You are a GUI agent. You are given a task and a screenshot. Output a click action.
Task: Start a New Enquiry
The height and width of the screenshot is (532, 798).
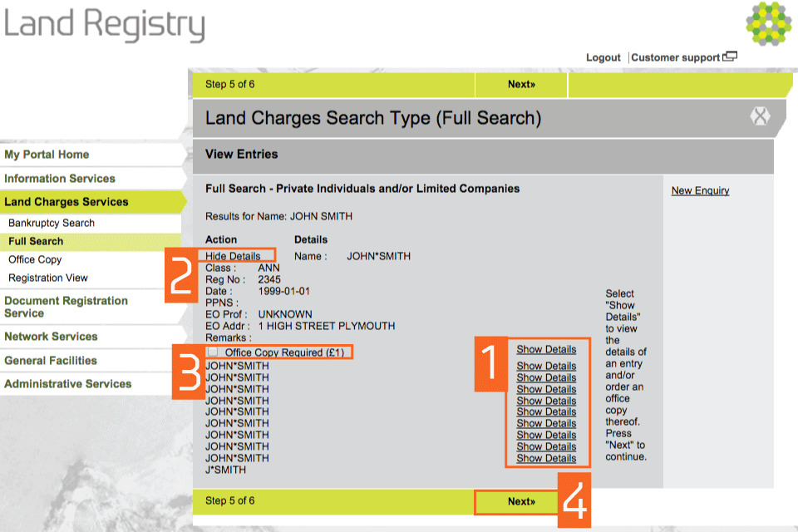[x=699, y=191]
